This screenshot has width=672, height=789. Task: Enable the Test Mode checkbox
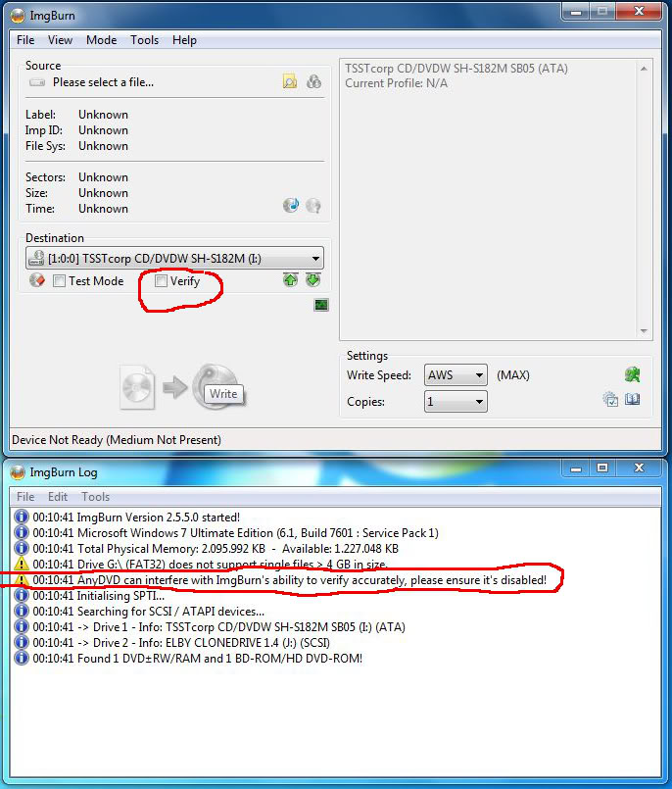[x=59, y=280]
